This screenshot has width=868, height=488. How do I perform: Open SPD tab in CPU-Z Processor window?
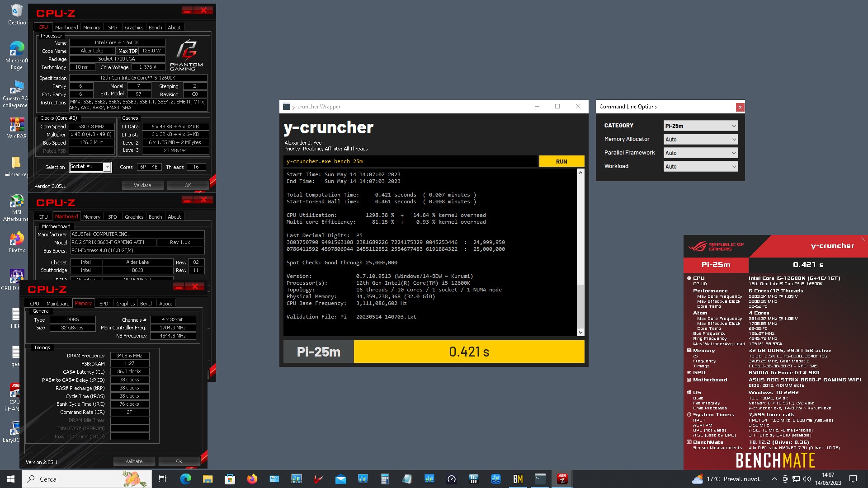coord(113,28)
